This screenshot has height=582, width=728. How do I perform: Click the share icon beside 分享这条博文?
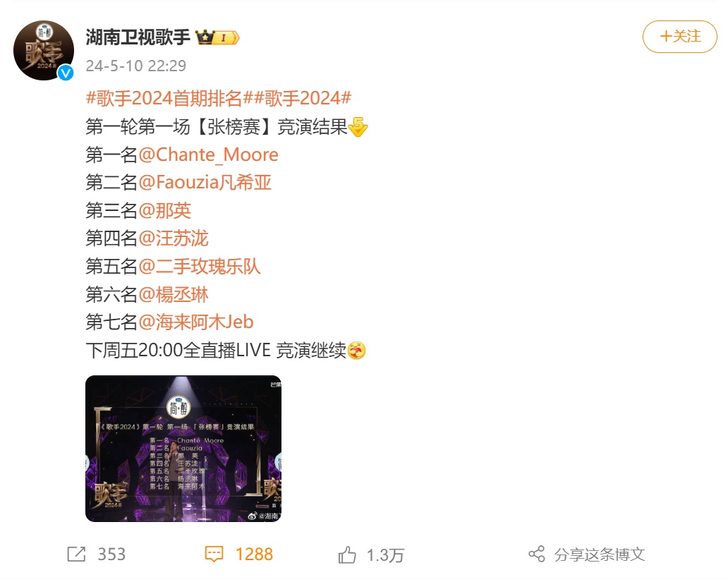click(537, 554)
